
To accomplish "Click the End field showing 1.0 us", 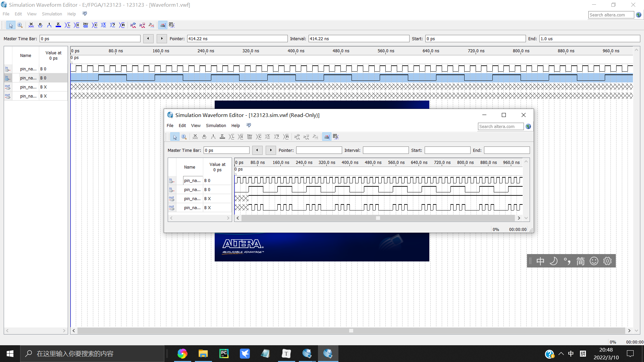I will click(590, 39).
